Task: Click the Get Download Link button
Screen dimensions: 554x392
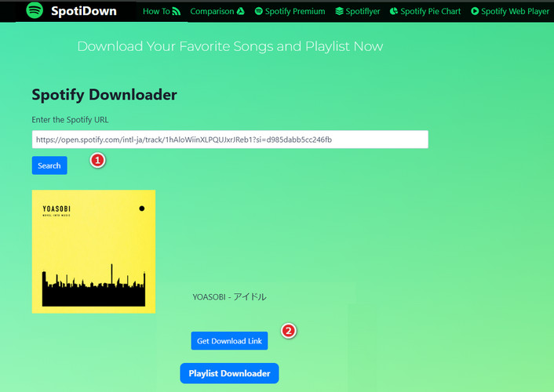Action: pos(229,341)
